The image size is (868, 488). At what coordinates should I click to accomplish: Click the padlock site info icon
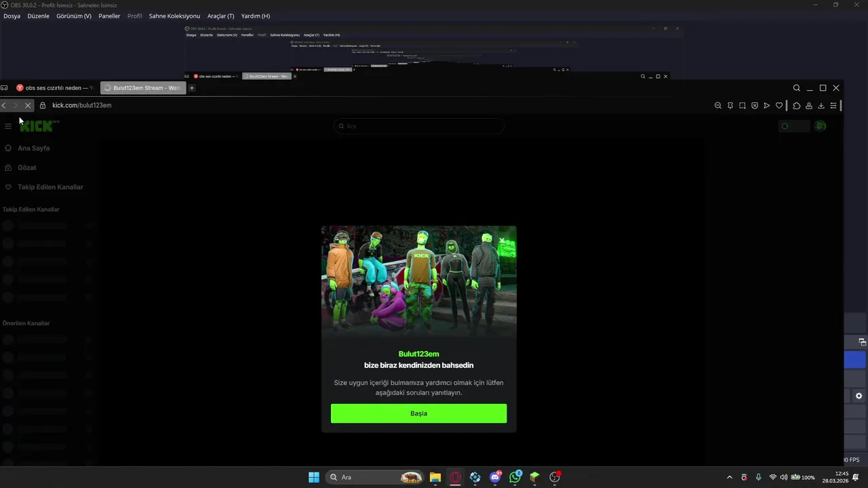(x=43, y=105)
